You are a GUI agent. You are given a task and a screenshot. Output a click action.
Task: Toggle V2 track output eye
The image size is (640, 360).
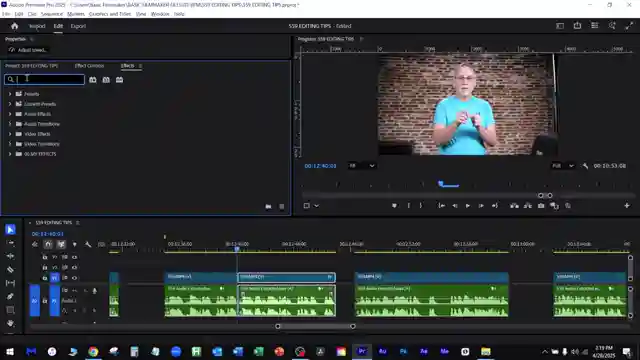[x=74, y=267]
